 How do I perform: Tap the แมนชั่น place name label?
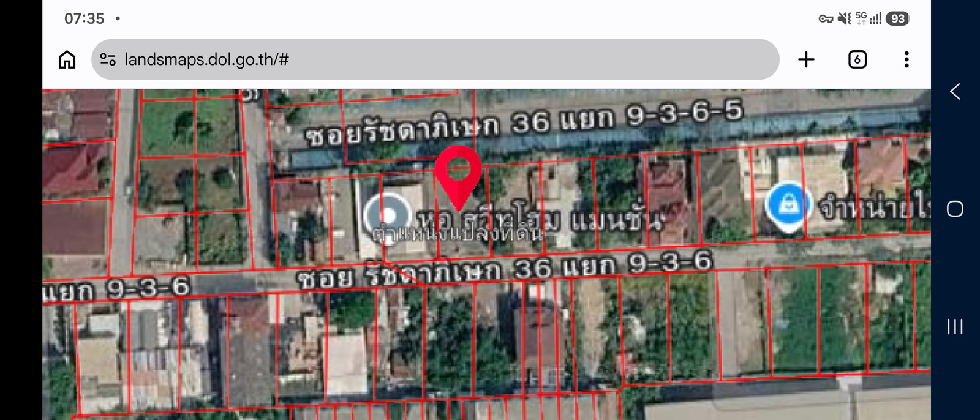(616, 220)
